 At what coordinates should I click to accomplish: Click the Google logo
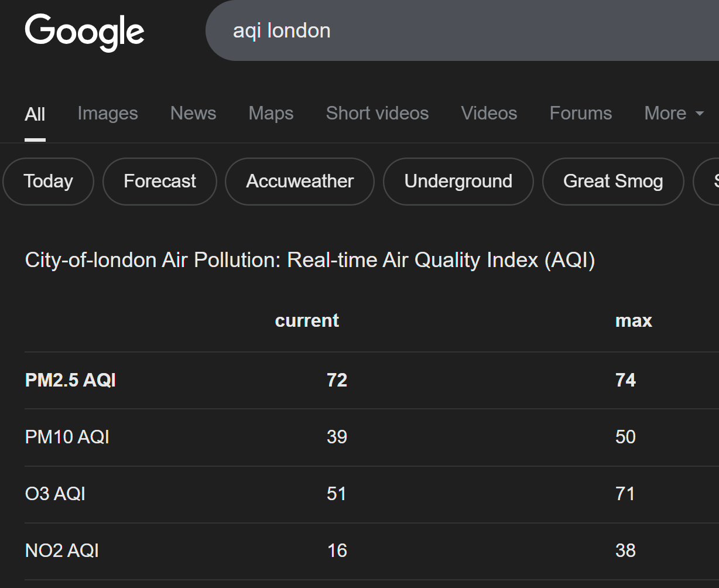(84, 32)
